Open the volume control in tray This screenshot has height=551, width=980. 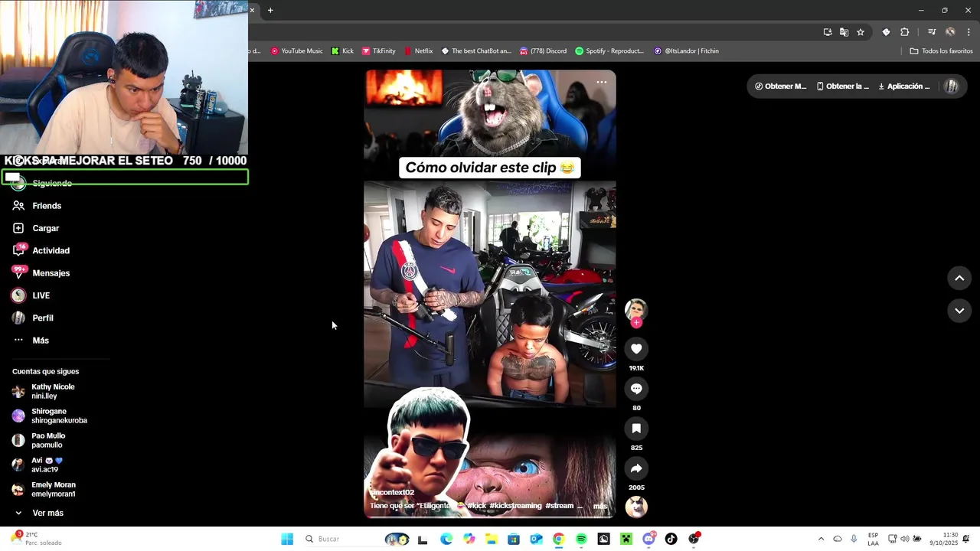point(904,539)
